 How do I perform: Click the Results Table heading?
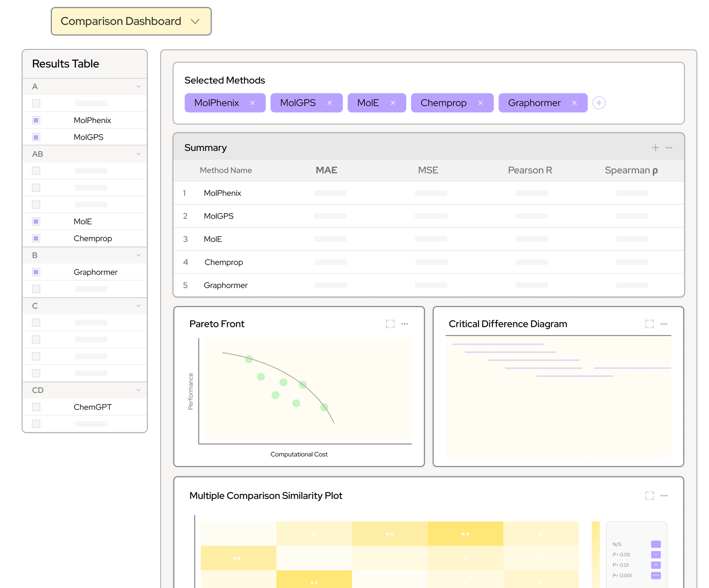(66, 64)
